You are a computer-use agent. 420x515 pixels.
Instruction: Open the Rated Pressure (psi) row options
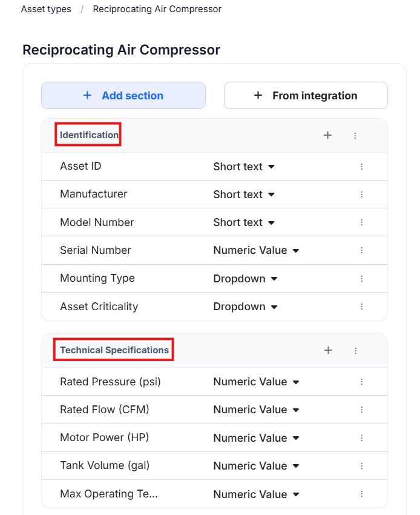click(362, 382)
